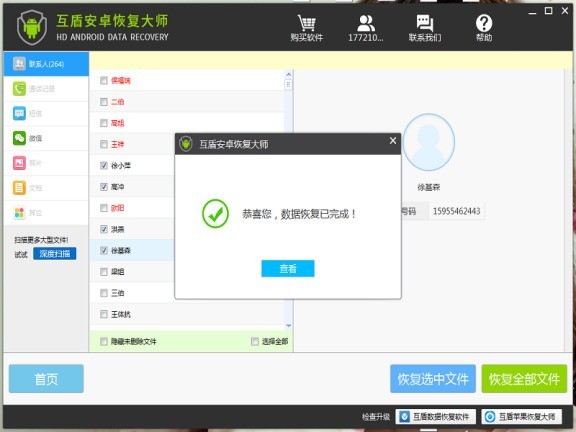Close the 数据恢复已完成 dialog

pyautogui.click(x=393, y=141)
